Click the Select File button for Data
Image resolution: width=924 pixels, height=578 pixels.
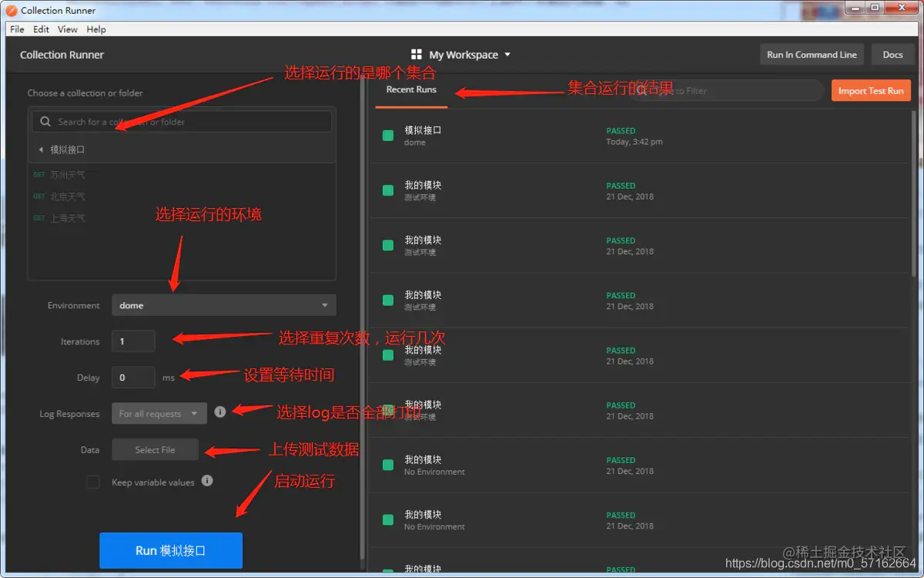pos(155,450)
